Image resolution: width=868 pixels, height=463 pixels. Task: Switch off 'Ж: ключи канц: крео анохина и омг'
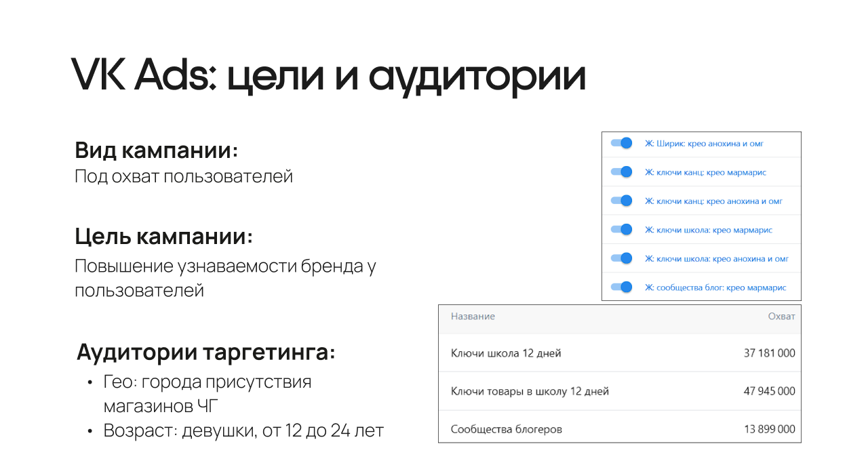click(621, 201)
